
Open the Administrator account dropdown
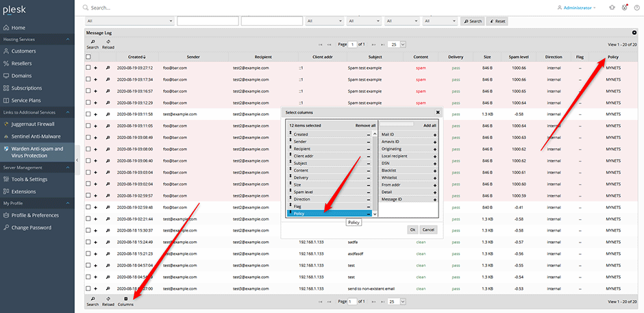pos(577,8)
